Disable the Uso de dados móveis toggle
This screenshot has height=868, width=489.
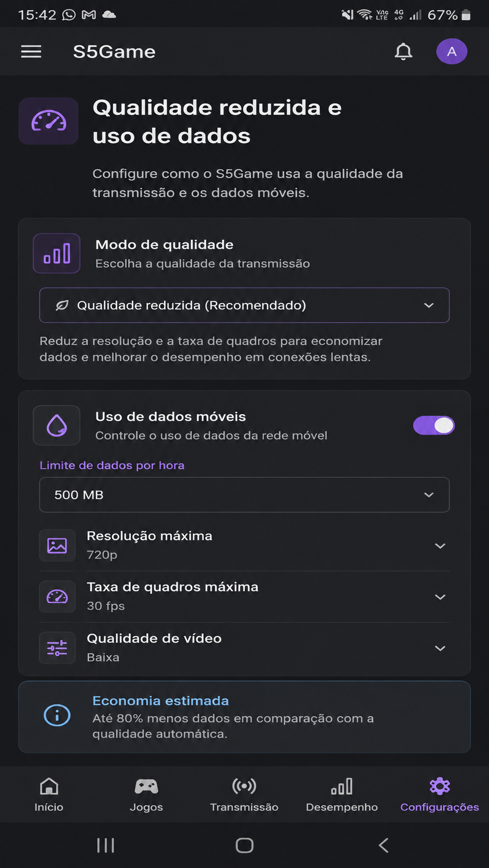(434, 425)
